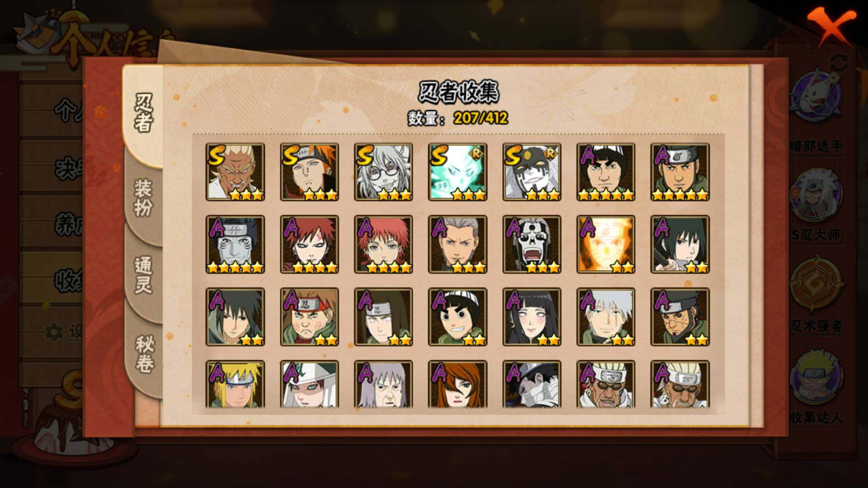The image size is (868, 488).
Task: Pick the S-rank white-haired Kabuto with glasses
Action: pyautogui.click(x=383, y=172)
